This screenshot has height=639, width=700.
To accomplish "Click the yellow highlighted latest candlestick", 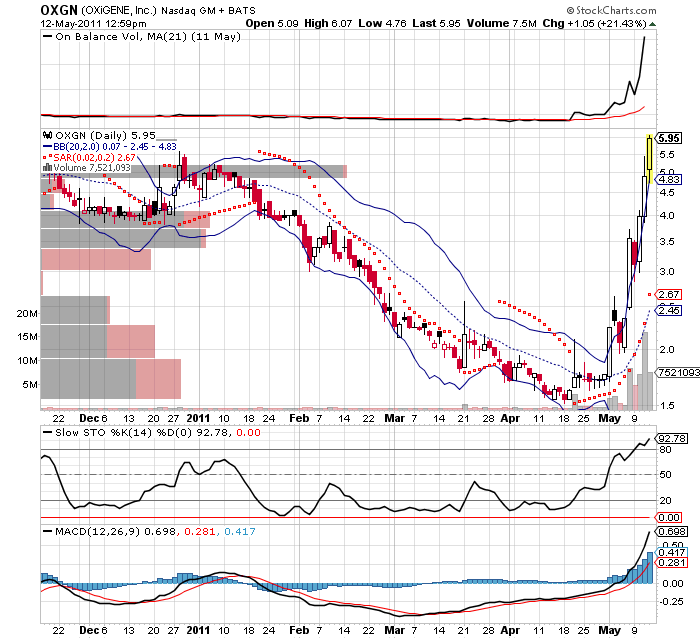I will point(650,159).
